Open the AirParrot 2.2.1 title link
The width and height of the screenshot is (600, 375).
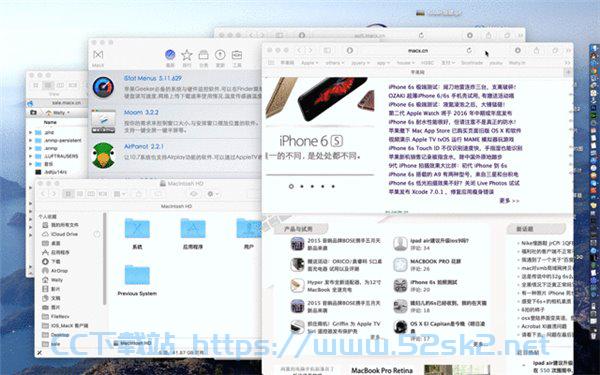[x=143, y=146]
